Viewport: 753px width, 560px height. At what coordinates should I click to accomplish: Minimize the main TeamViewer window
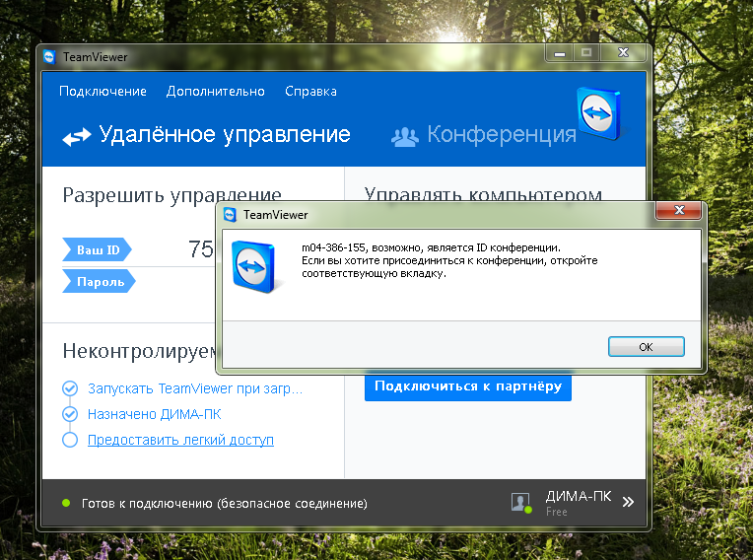(560, 53)
